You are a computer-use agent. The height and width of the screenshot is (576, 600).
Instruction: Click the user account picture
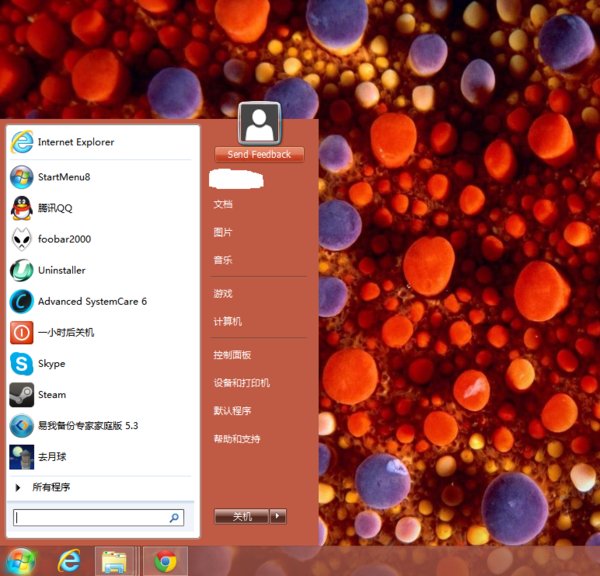[259, 124]
